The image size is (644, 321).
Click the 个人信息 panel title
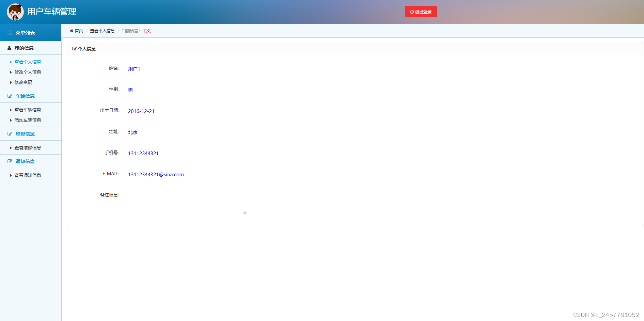87,49
